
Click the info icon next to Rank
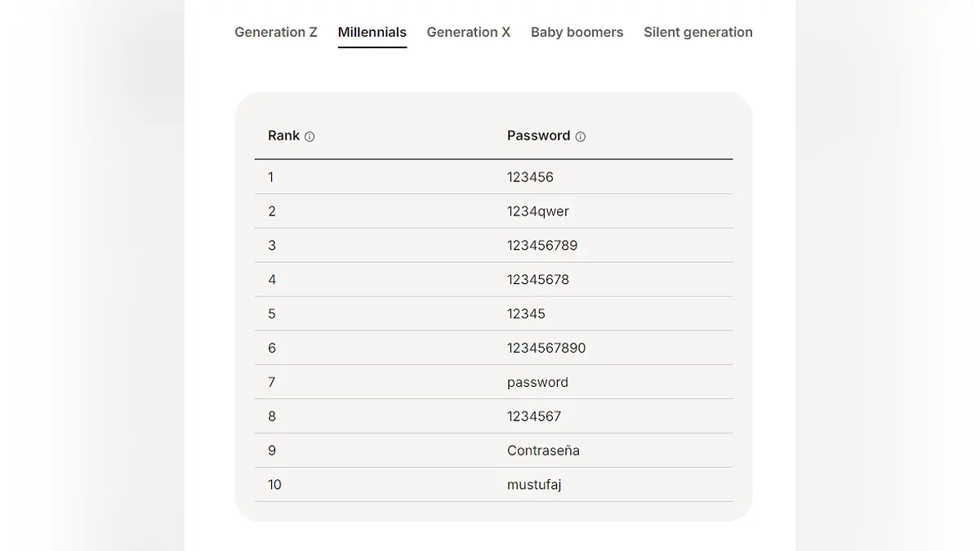pyautogui.click(x=310, y=137)
